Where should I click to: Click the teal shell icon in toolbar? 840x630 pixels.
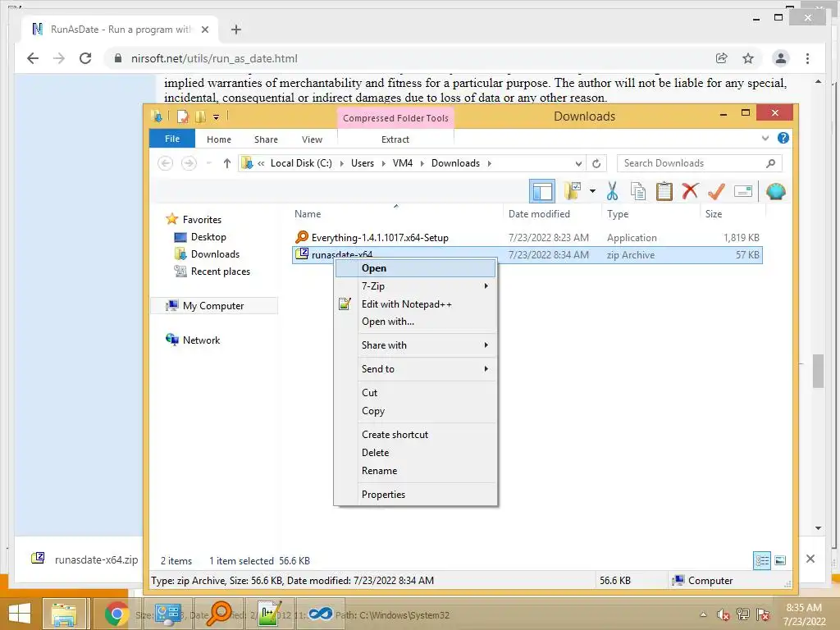(x=776, y=190)
